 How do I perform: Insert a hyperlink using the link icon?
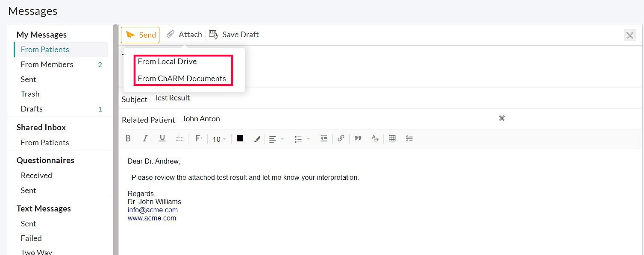(341, 138)
